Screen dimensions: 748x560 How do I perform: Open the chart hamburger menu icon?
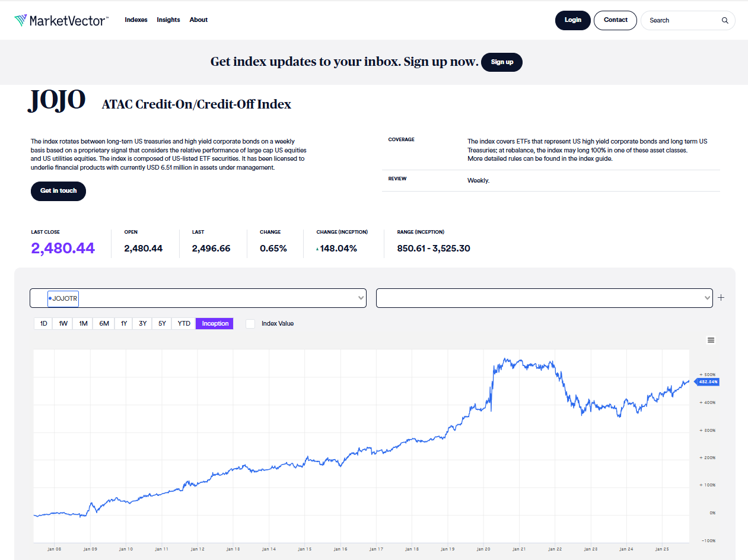coord(711,340)
